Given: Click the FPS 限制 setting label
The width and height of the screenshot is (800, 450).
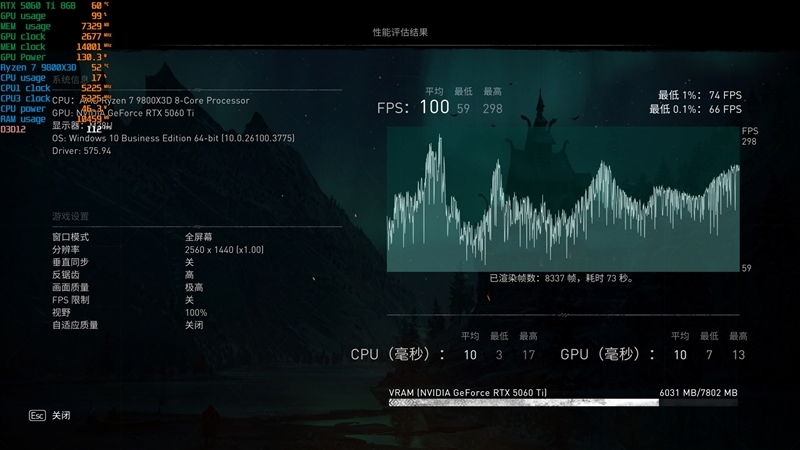Looking at the screenshot, I should pyautogui.click(x=70, y=300).
